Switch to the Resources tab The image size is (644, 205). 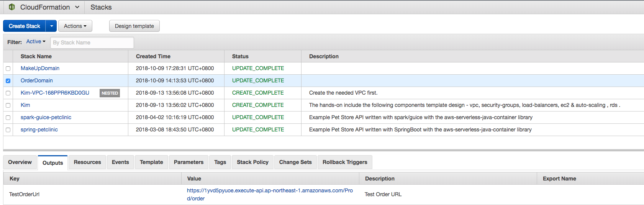(x=87, y=162)
